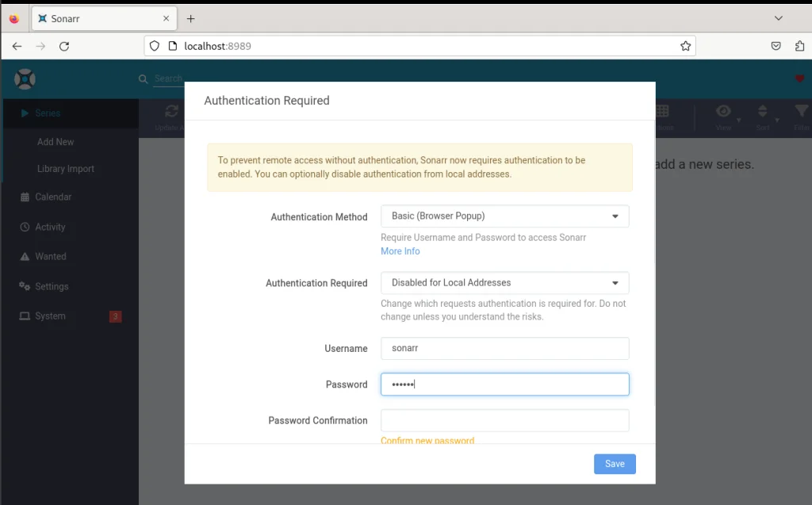List all tabs using the chevron
The image size is (812, 505).
[778, 17]
